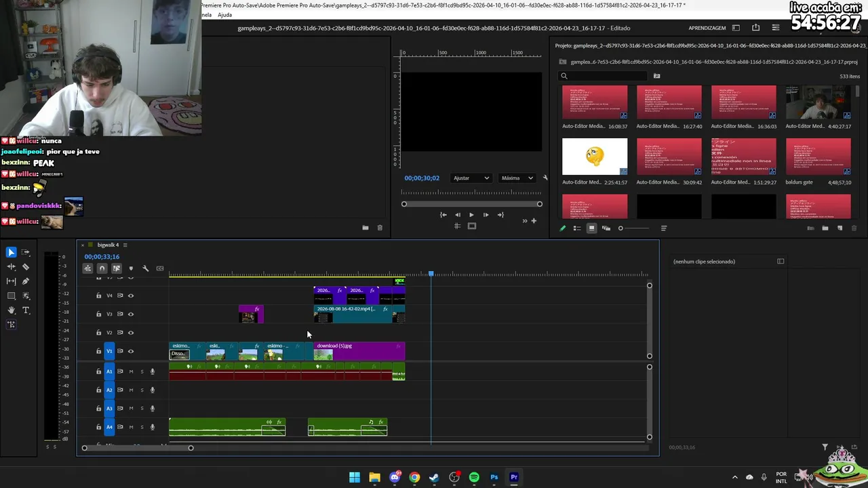This screenshot has height=488, width=868.
Task: Select the Selection tool arrow
Action: [x=11, y=252]
